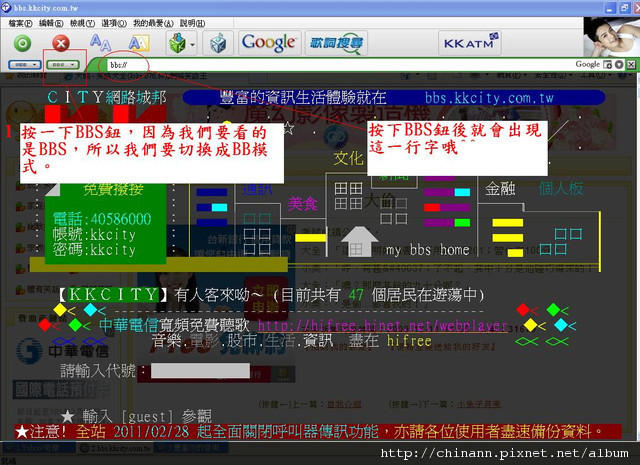Click the 電話:40586000 dial-up text

pos(102,219)
